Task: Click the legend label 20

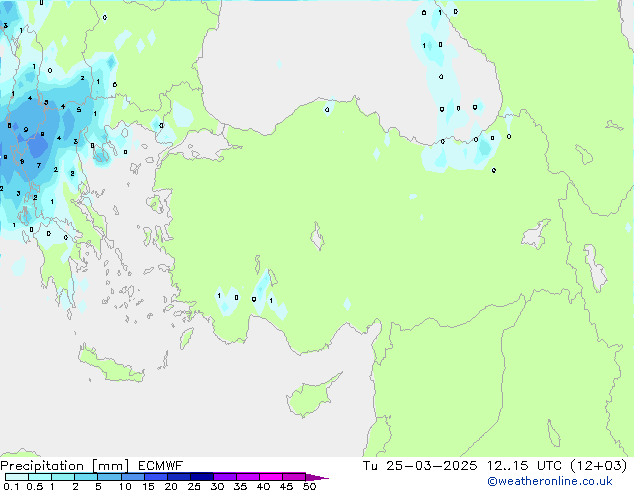Action: [171, 486]
